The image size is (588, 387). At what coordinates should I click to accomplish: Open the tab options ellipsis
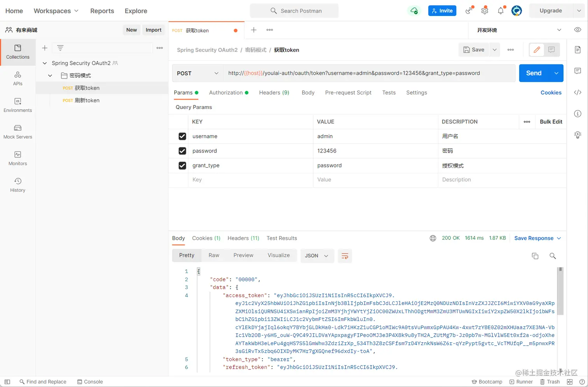269,30
